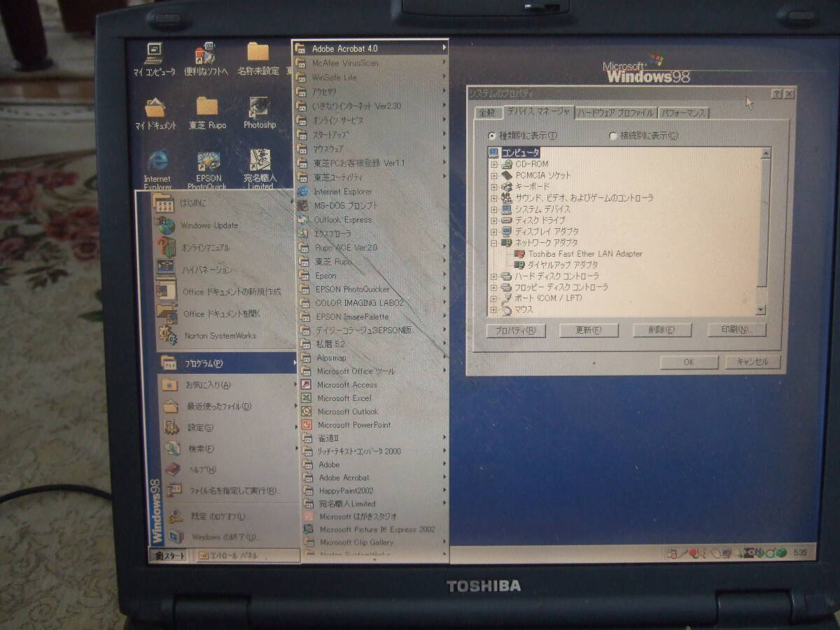
Task: Click the ハイバネーション icon in Start menu
Action: pos(166,269)
